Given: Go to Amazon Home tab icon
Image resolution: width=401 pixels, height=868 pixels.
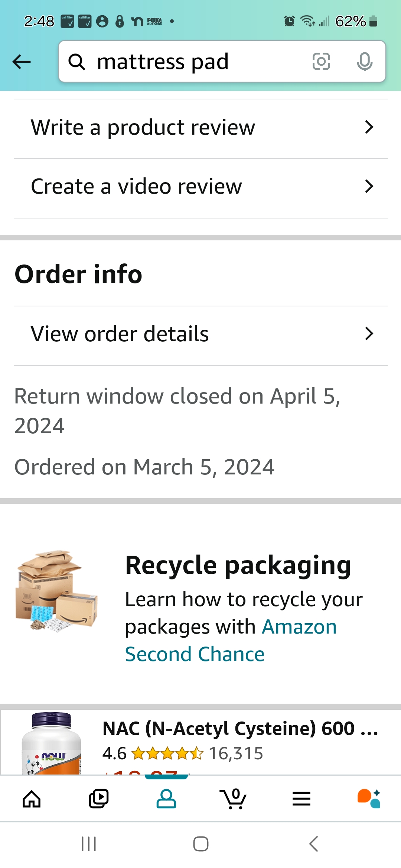Looking at the screenshot, I should [32, 799].
